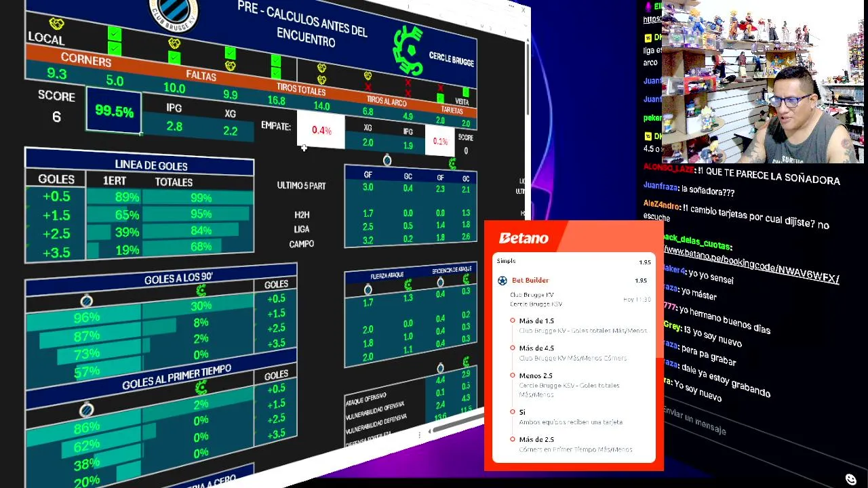This screenshot has width=868, height=488.
Task: Click the GOLES AL PRIMER TIEMPO header
Action: [176, 376]
